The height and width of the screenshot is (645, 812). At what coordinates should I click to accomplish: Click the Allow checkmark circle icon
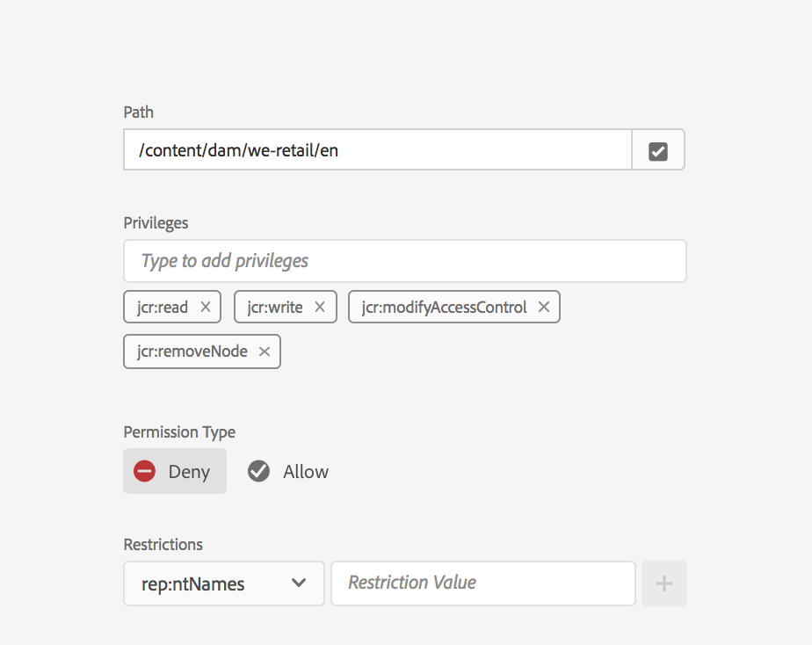(258, 471)
